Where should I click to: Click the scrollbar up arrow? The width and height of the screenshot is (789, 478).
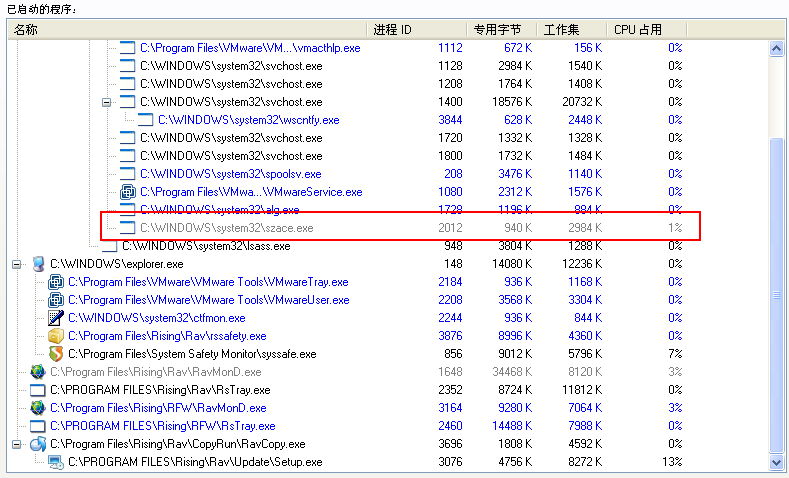pos(776,48)
